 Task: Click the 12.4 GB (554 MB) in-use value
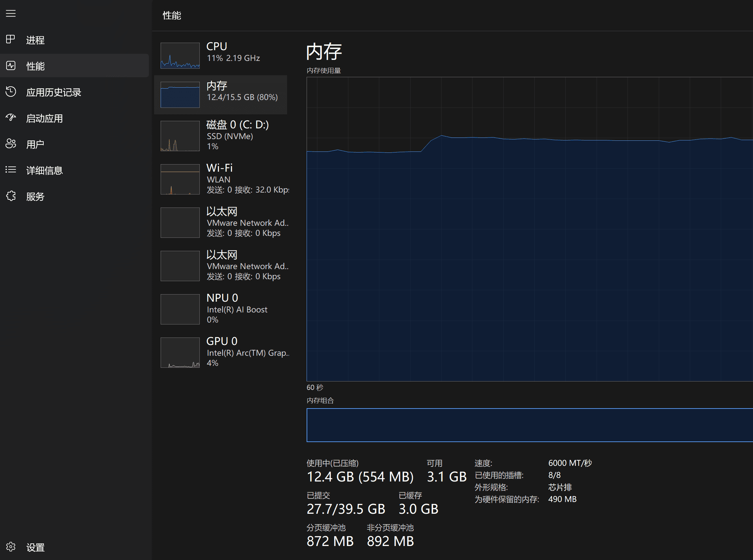(x=360, y=477)
